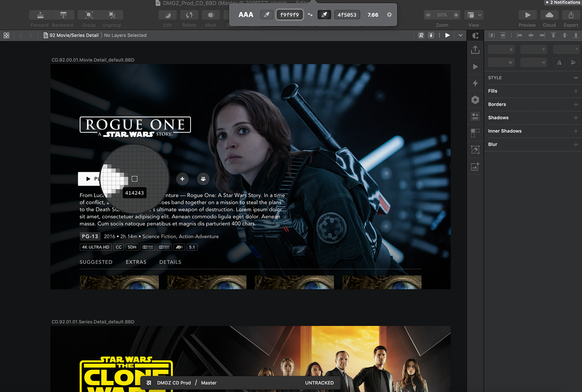Viewport: 582px width, 392px height.
Task: Click the resize image sidebar icon
Action: 475,149
